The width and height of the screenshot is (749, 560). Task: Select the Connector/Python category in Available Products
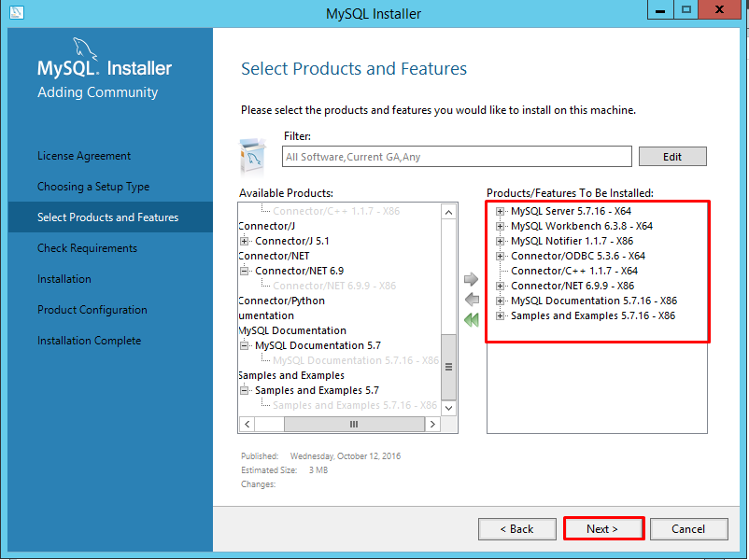(282, 301)
